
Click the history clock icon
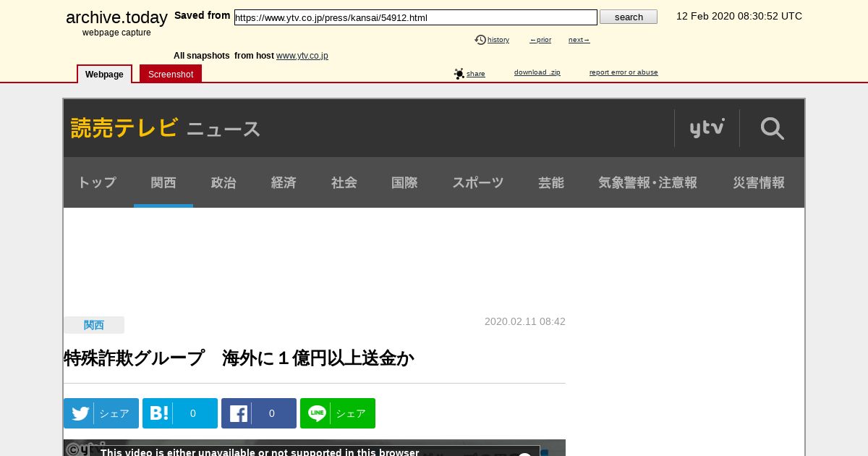pos(480,40)
